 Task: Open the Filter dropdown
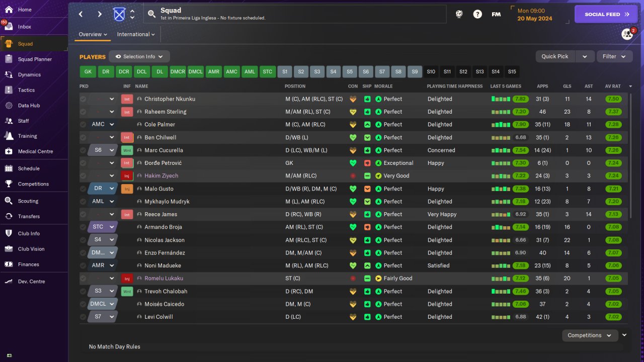pos(614,56)
